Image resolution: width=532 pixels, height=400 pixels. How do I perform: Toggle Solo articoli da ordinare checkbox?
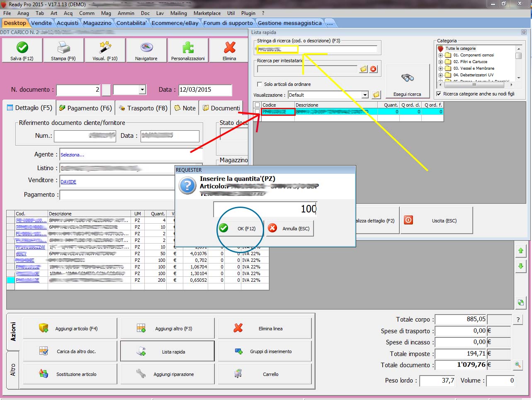tap(260, 84)
